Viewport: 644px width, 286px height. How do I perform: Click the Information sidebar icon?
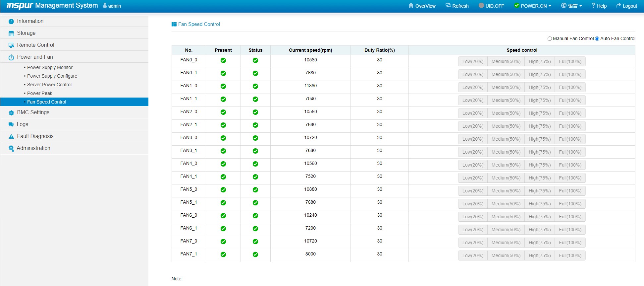(11, 22)
